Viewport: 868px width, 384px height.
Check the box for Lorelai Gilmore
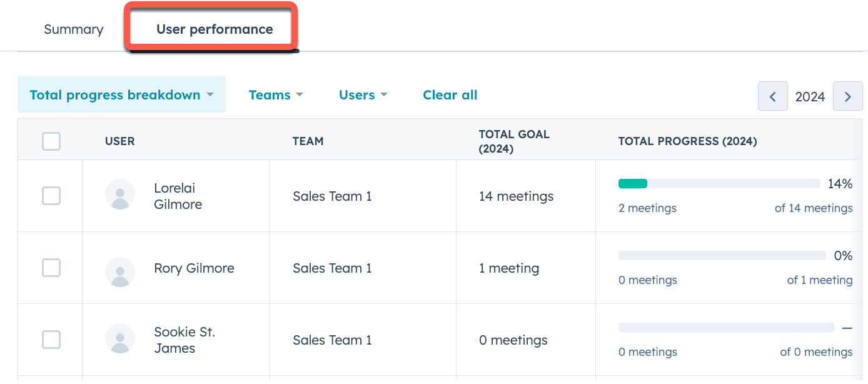pos(51,196)
